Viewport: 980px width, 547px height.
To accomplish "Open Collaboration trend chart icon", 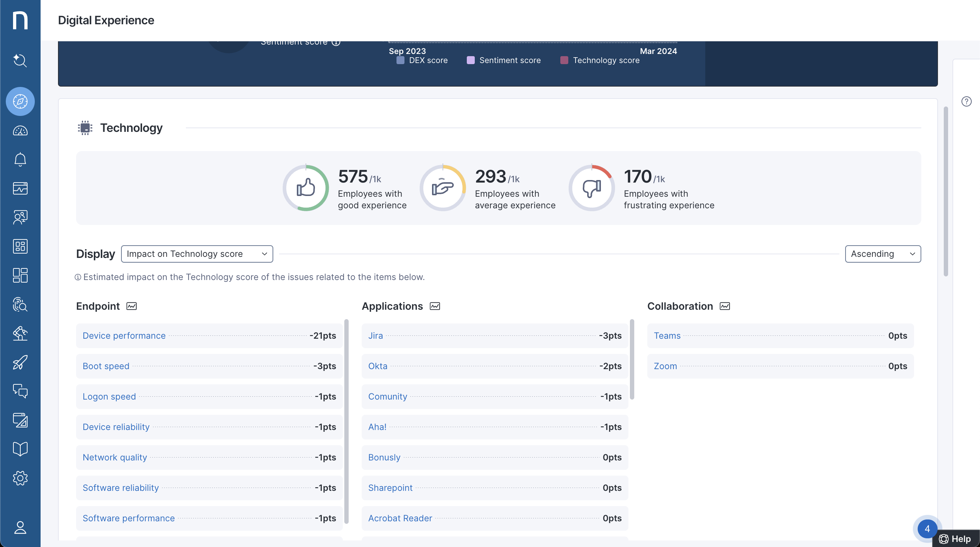I will [724, 306].
